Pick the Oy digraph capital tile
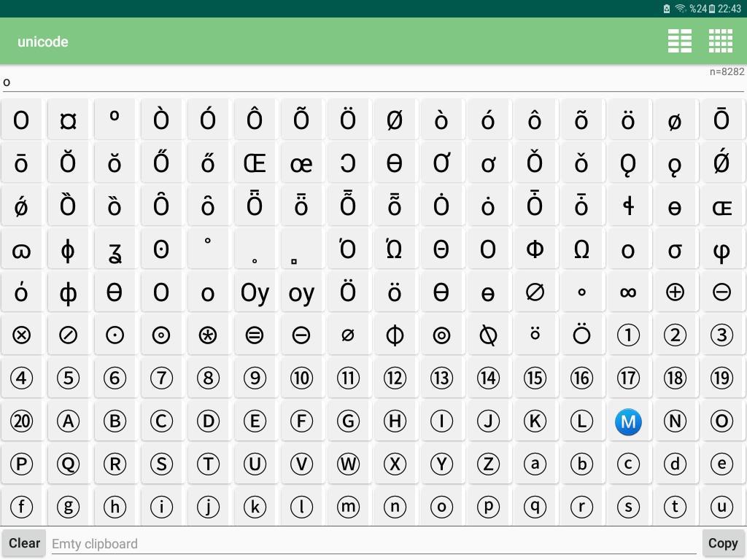Screen dimensions: 747x560 pyautogui.click(x=255, y=292)
